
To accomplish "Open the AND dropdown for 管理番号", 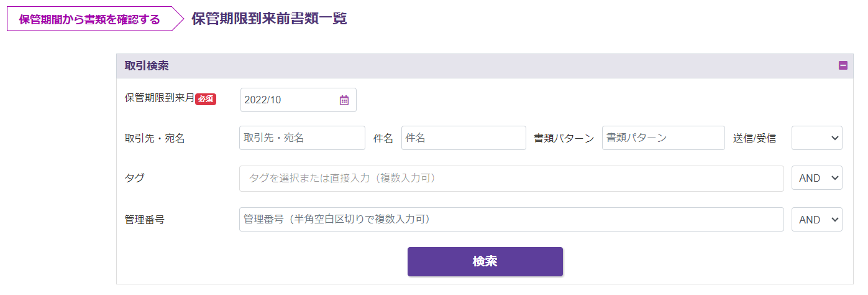I will tap(816, 220).
